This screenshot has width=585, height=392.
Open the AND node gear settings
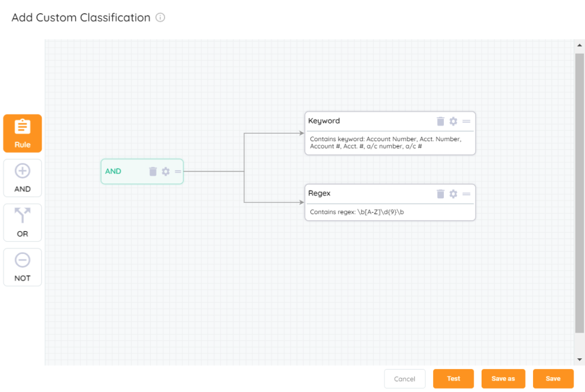[166, 171]
